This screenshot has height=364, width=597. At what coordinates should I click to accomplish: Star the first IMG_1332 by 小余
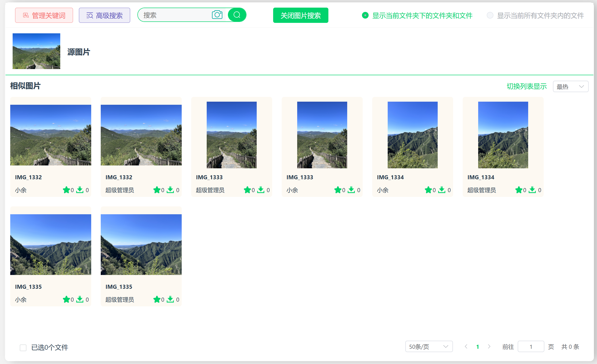click(66, 190)
